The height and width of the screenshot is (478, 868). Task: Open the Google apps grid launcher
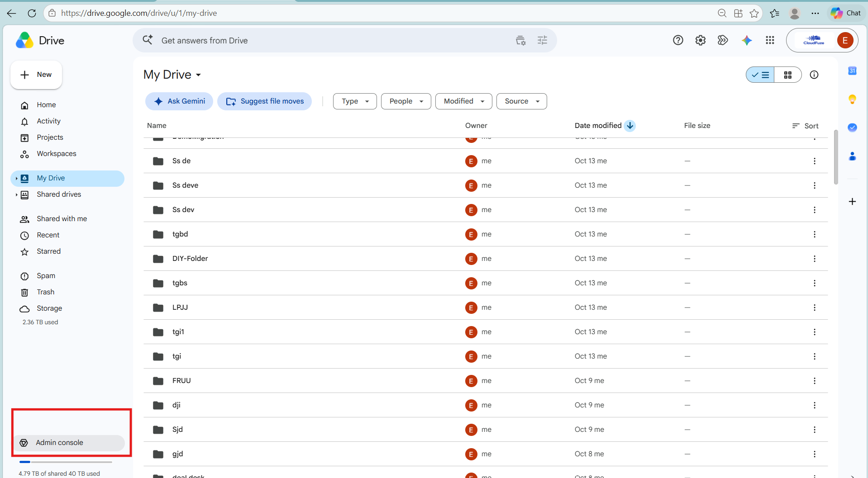[770, 40]
